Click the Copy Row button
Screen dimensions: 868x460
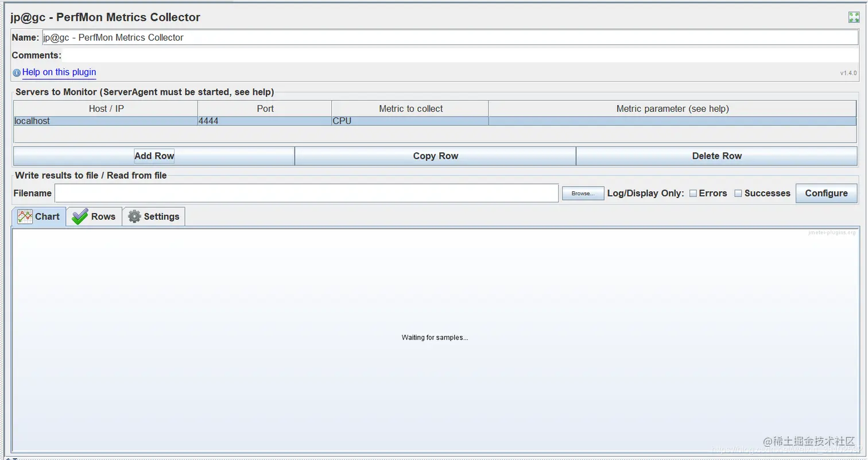pos(435,156)
